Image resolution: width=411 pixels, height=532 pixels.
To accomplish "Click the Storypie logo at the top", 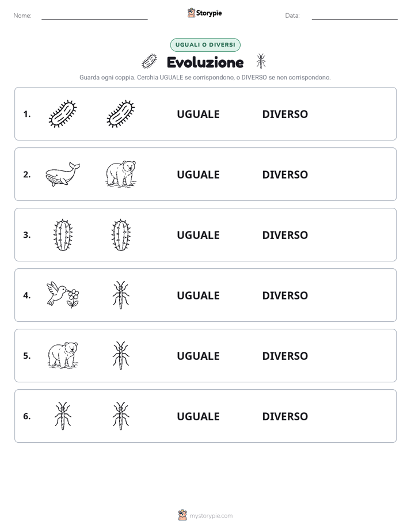I will pyautogui.click(x=204, y=13).
